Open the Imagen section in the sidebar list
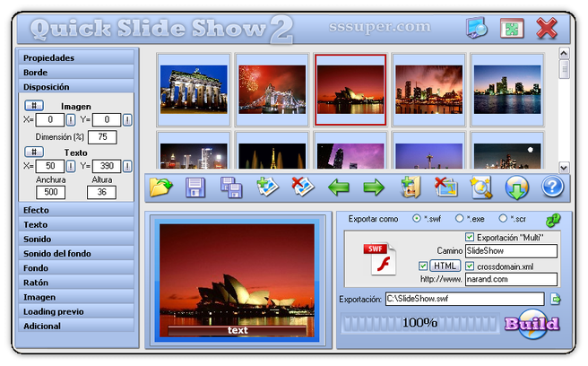The height and width of the screenshot is (366, 588). tap(76, 297)
